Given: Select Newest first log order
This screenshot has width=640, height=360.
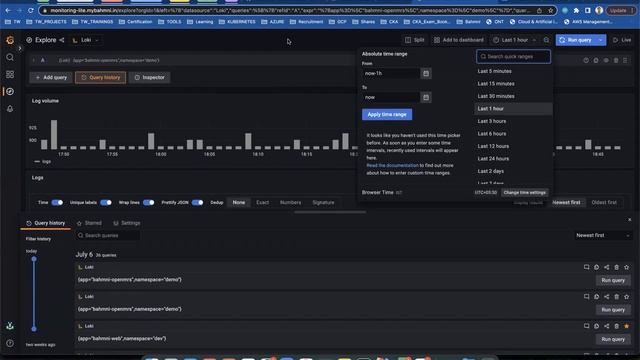Looking at the screenshot, I should point(566,202).
